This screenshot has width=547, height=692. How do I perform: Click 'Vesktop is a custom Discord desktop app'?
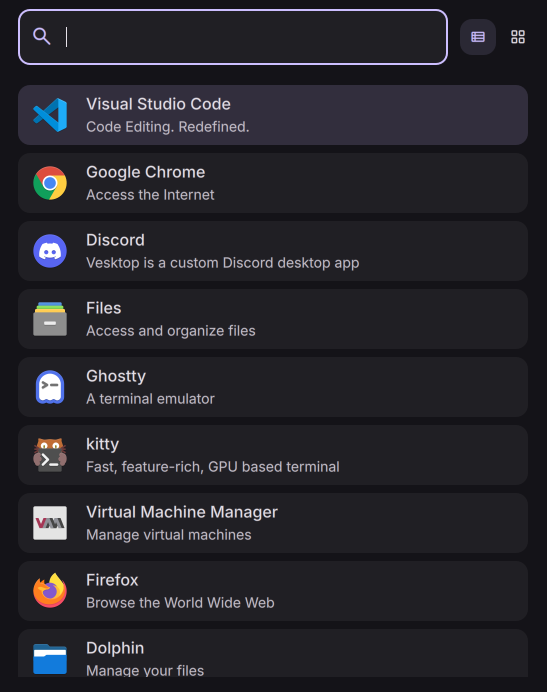click(223, 263)
